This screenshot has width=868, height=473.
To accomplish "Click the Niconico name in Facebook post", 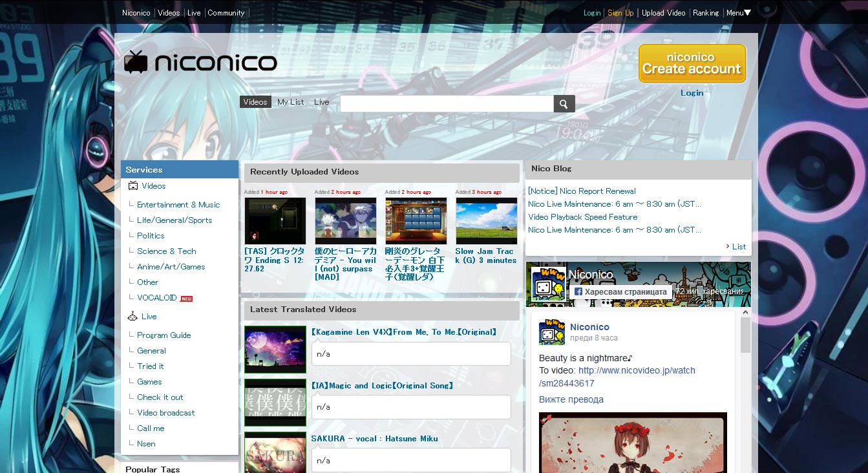I will click(589, 327).
